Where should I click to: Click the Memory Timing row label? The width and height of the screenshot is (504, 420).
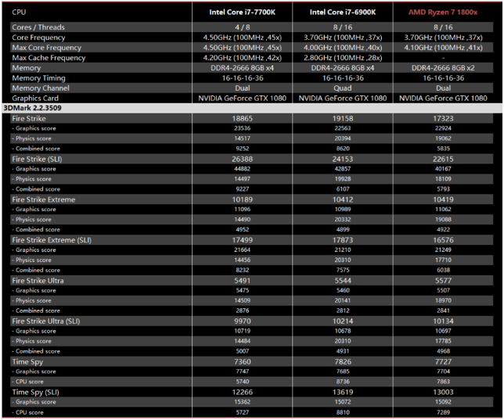(38, 78)
